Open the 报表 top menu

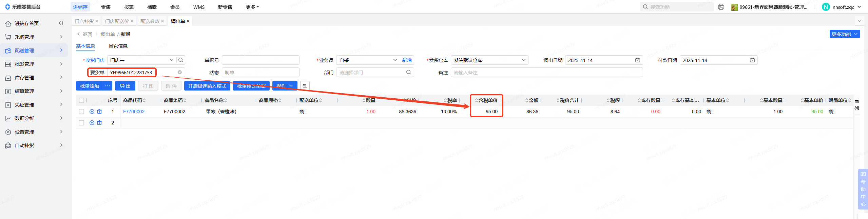point(129,7)
